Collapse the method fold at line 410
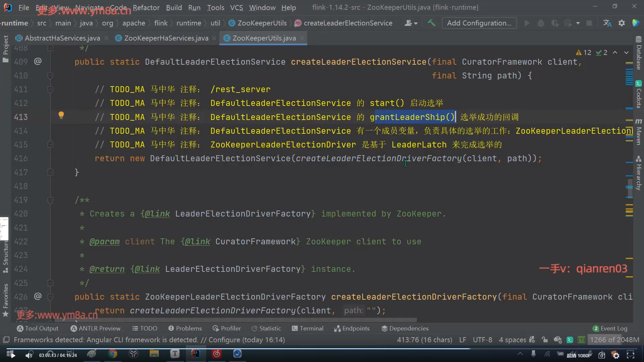 pyautogui.click(x=50, y=76)
